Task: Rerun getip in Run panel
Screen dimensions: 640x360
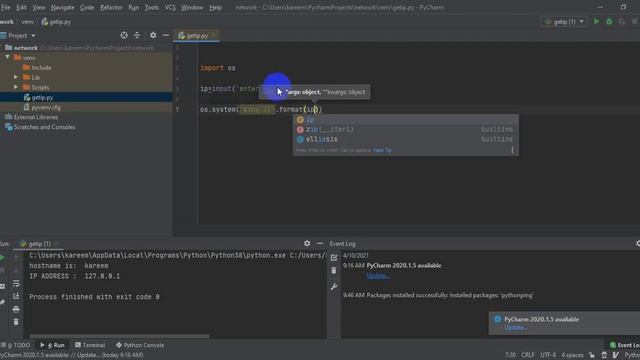Action: (x=2, y=257)
